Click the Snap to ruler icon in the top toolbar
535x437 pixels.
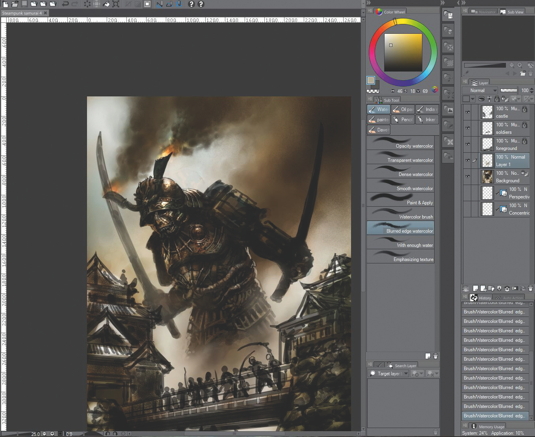click(x=160, y=4)
